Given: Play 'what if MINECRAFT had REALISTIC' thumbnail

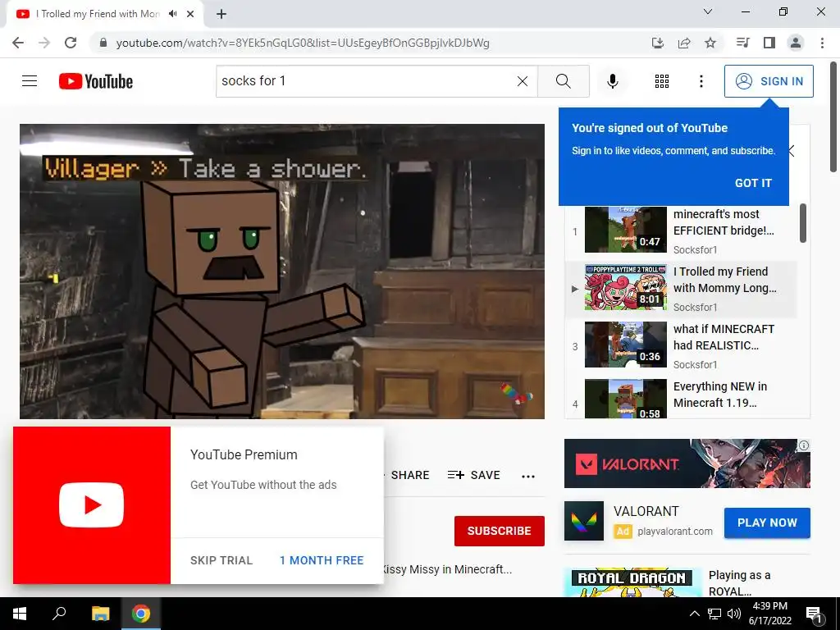Looking at the screenshot, I should pos(626,345).
